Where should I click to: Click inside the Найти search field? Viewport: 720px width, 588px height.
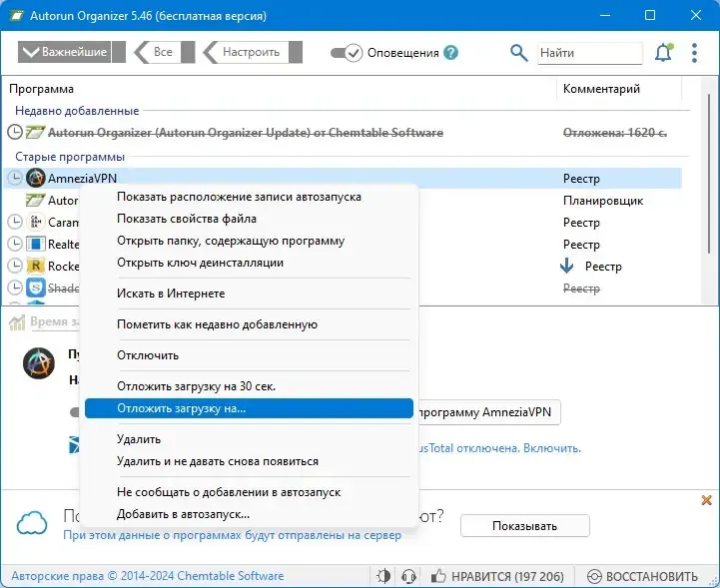(x=590, y=53)
